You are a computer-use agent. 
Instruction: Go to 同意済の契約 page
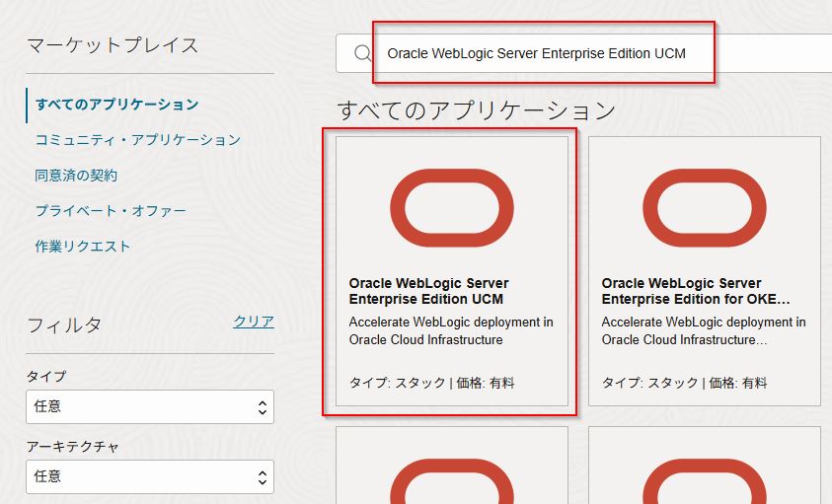pyautogui.click(x=76, y=175)
